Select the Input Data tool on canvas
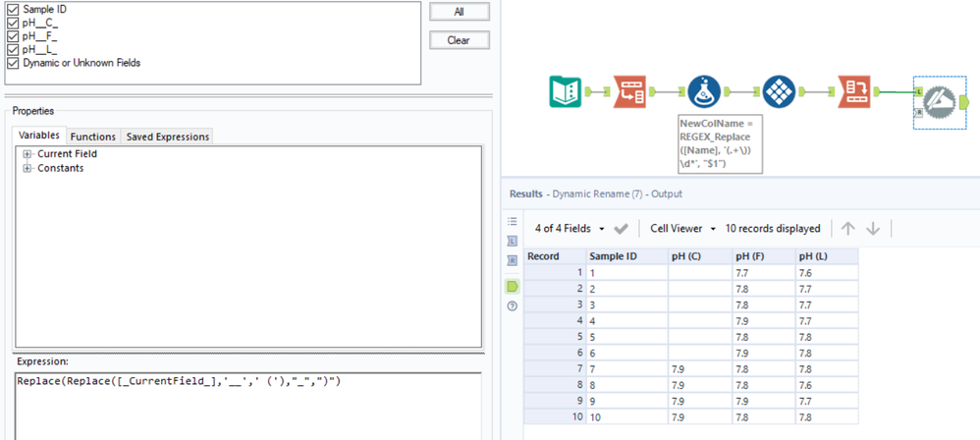 565,92
